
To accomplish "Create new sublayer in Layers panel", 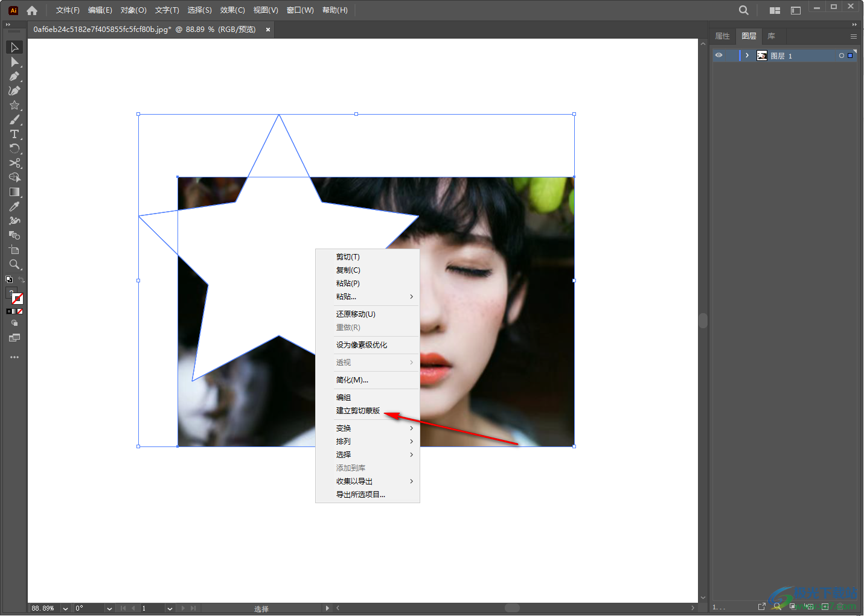I will pyautogui.click(x=809, y=606).
